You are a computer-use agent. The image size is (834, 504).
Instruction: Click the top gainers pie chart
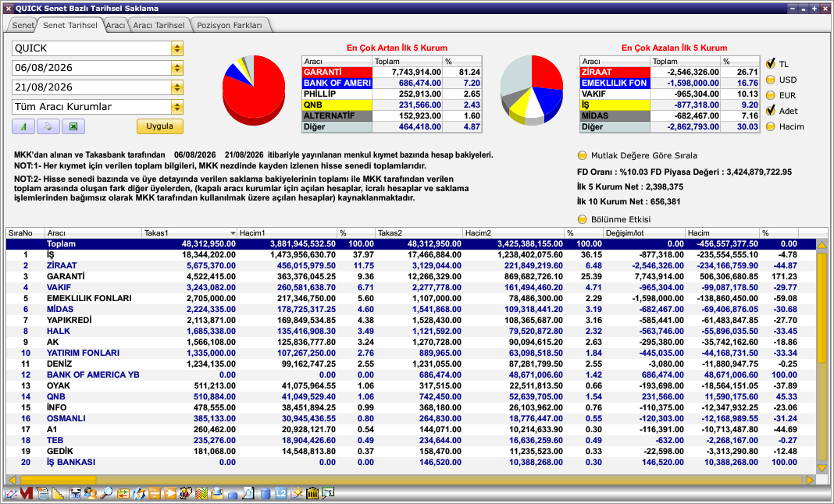coord(255,90)
